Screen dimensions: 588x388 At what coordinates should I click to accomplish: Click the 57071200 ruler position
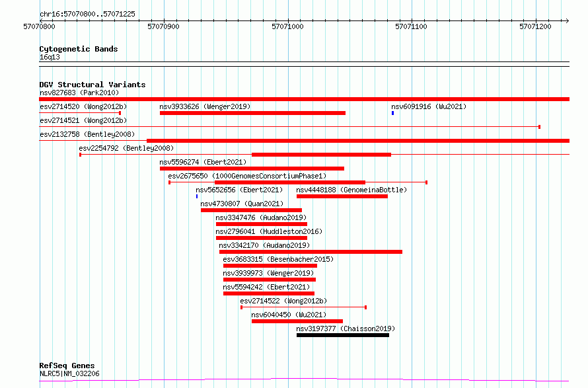(x=536, y=26)
